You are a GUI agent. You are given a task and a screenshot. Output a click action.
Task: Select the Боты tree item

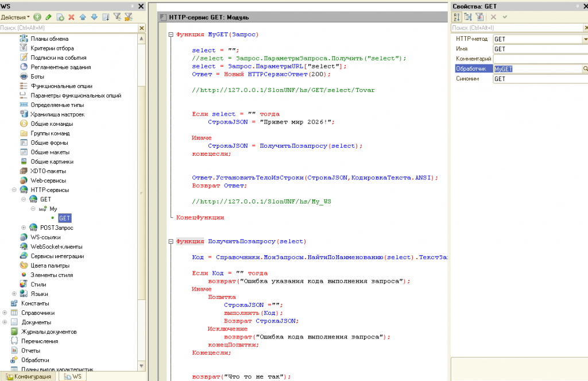click(x=37, y=76)
